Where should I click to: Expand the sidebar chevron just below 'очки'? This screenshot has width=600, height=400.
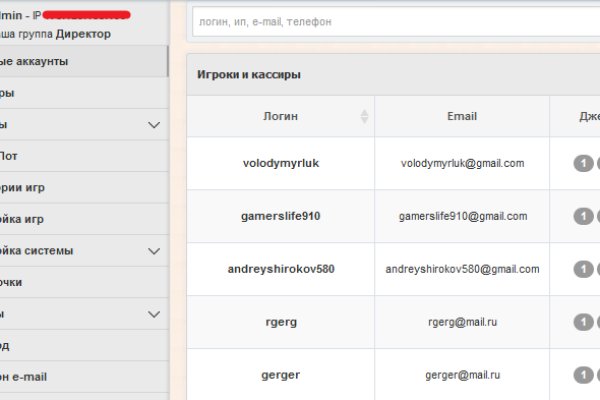(x=154, y=314)
